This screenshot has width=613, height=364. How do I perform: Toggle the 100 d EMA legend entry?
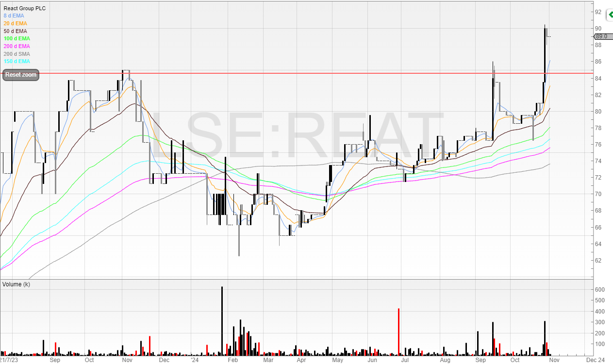17,38
